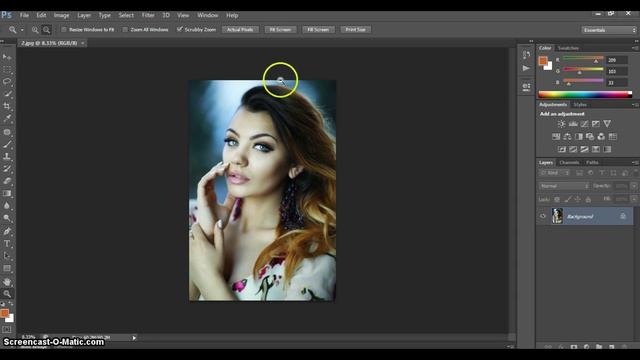640x360 pixels.
Task: Enable Resize Windows to Fit checkbox
Action: coord(64,29)
